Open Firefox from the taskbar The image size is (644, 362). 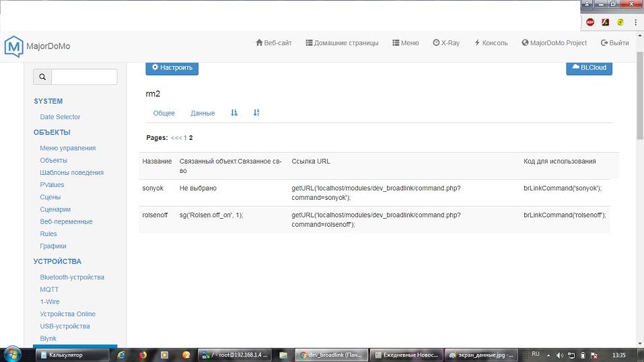pyautogui.click(x=143, y=355)
